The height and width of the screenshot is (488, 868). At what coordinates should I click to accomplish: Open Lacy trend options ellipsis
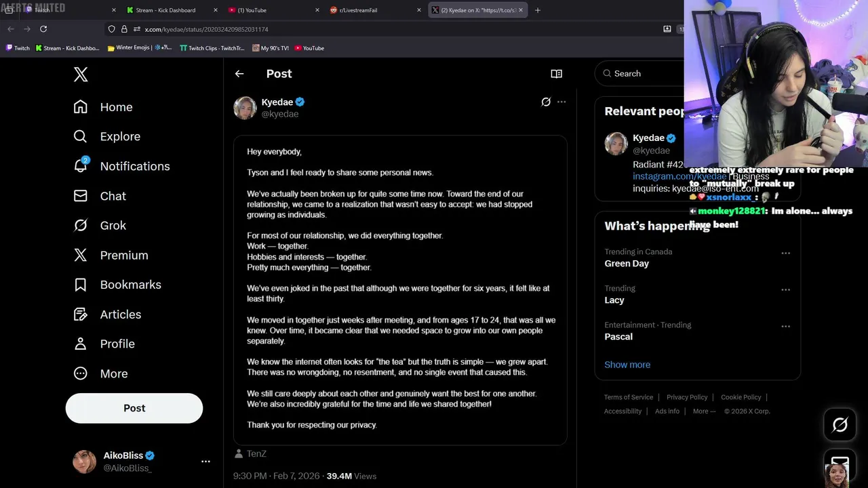(785, 289)
